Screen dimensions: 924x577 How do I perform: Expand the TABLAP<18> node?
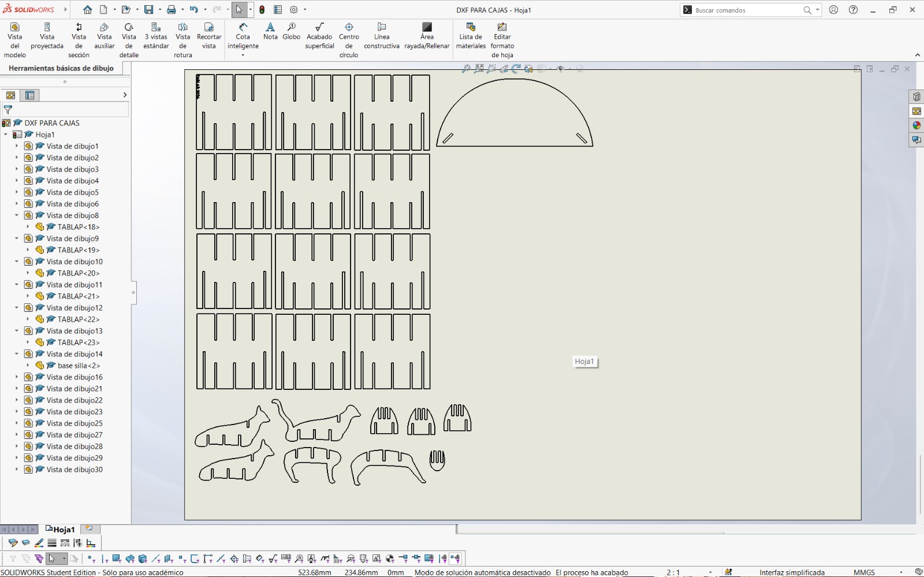click(x=28, y=227)
